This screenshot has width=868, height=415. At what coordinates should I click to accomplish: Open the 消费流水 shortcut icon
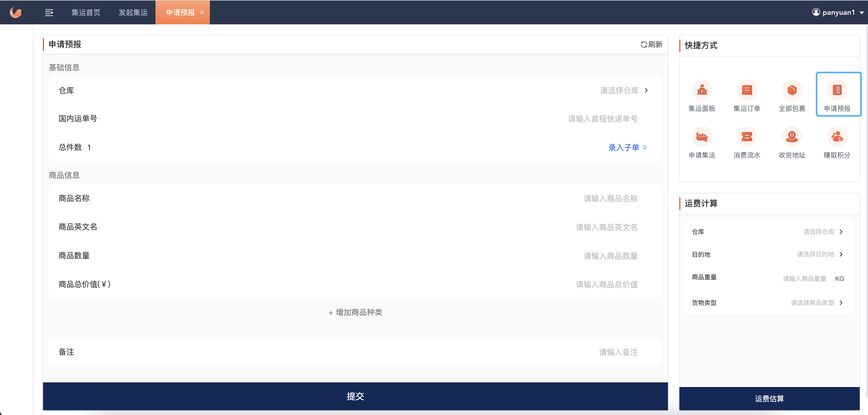click(747, 137)
